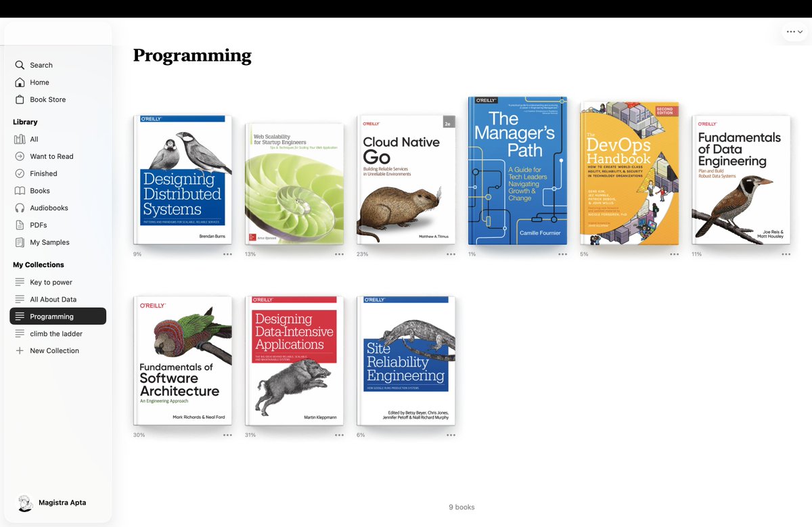Open The DevOps Handbook cover

[629, 174]
